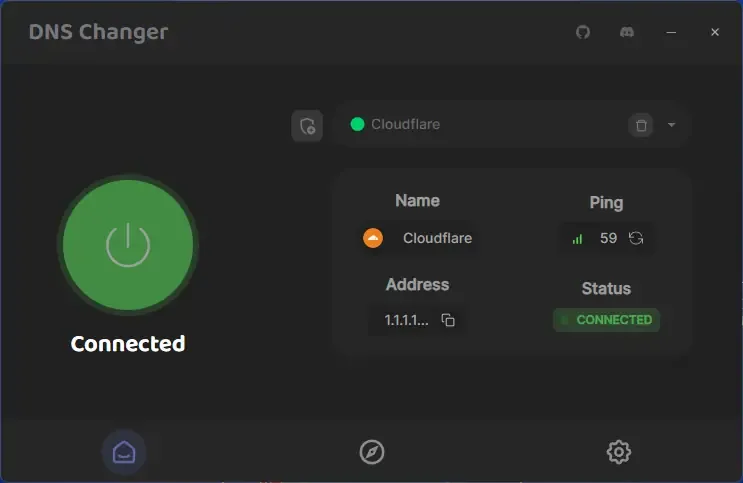Viewport: 743px width, 483px height.
Task: Copy the 1.1.1.1 address
Action: click(448, 320)
